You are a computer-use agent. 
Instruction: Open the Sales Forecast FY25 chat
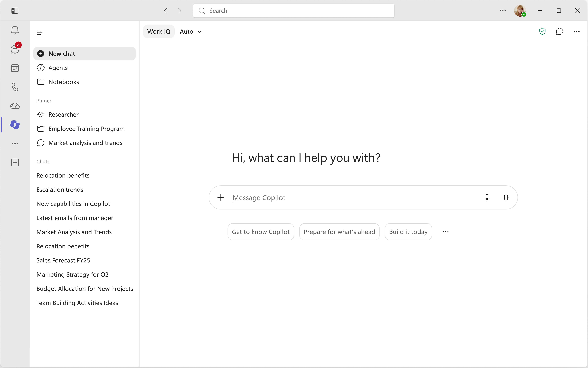click(84, 260)
